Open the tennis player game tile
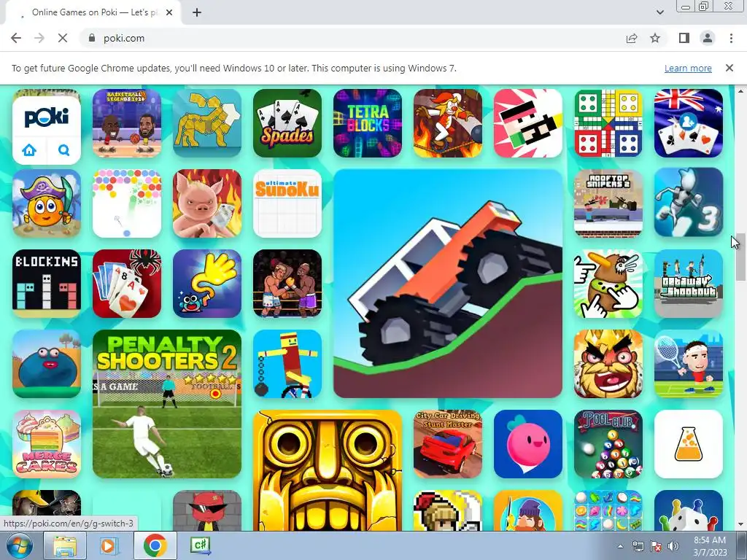Viewport: 747px width, 560px height. pyautogui.click(x=689, y=364)
